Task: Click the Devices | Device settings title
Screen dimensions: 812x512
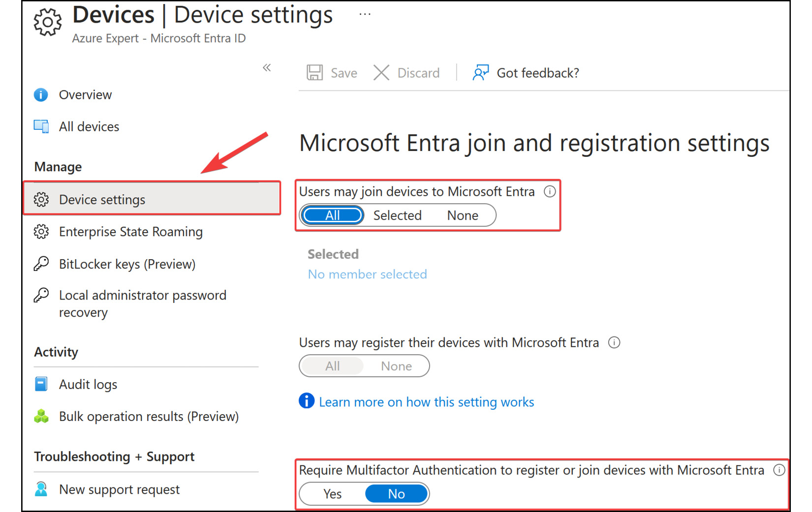Action: (x=203, y=15)
